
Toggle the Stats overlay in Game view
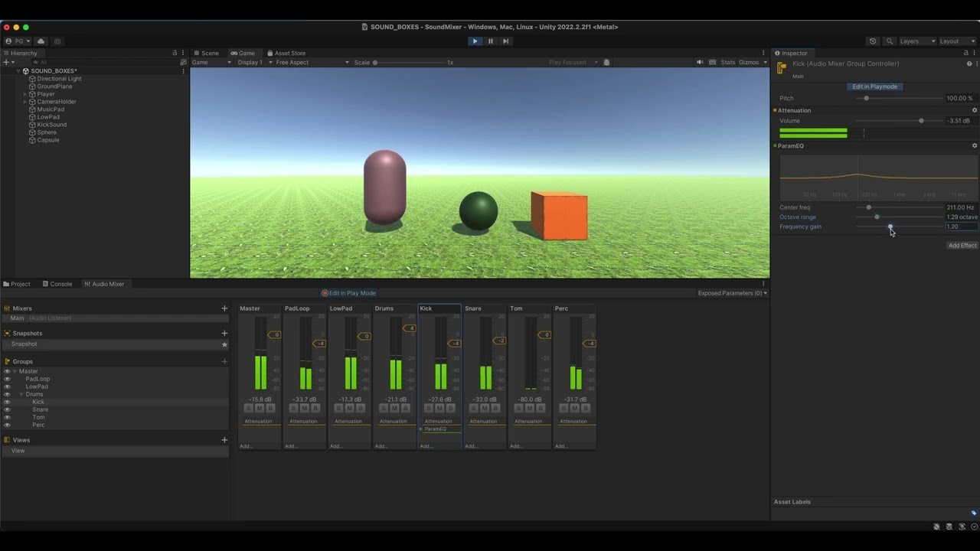pos(728,63)
